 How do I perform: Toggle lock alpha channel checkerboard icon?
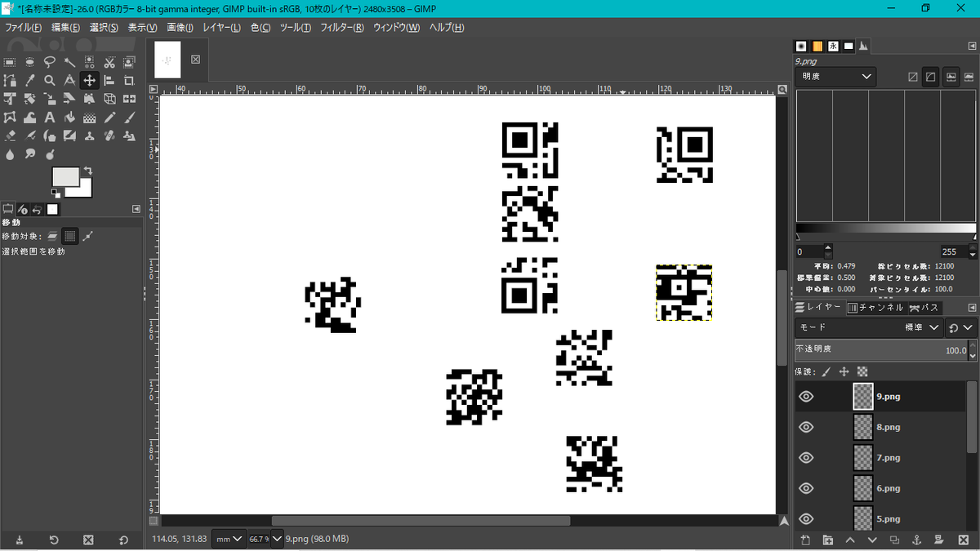click(x=862, y=371)
